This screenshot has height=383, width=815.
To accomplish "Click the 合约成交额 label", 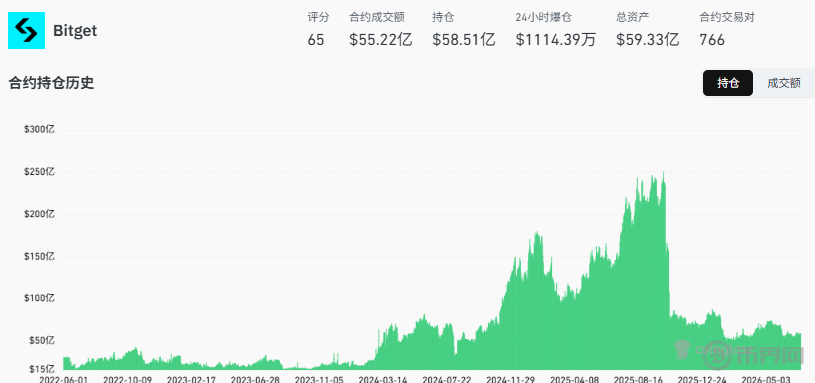I will tap(377, 17).
